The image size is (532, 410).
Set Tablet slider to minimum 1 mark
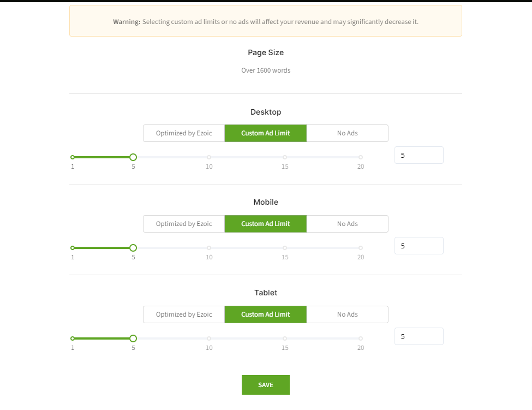[x=73, y=338]
